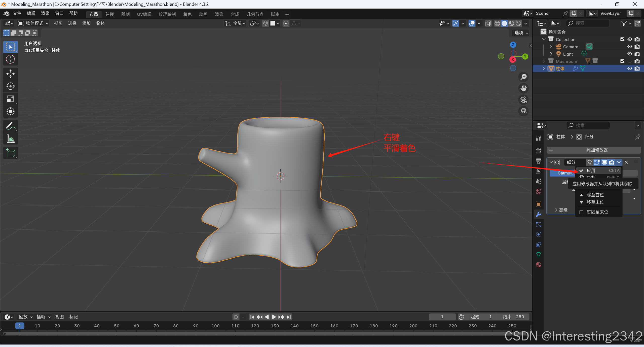644x347 pixels.
Task: Open the Material properties tab
Action: pyautogui.click(x=538, y=265)
